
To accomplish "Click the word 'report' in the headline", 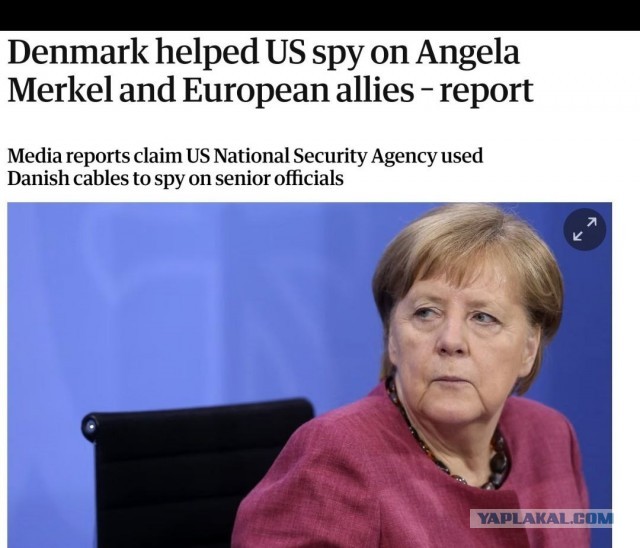I will point(486,91).
